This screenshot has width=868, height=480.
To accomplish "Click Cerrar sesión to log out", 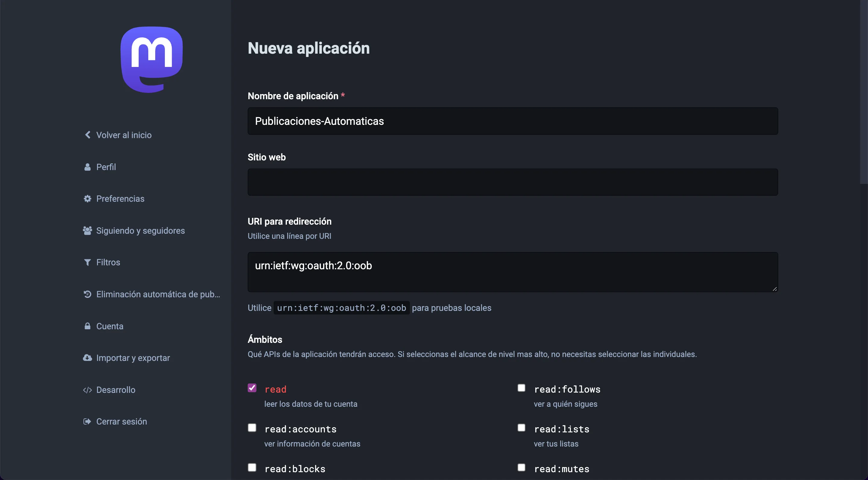I will (x=121, y=421).
